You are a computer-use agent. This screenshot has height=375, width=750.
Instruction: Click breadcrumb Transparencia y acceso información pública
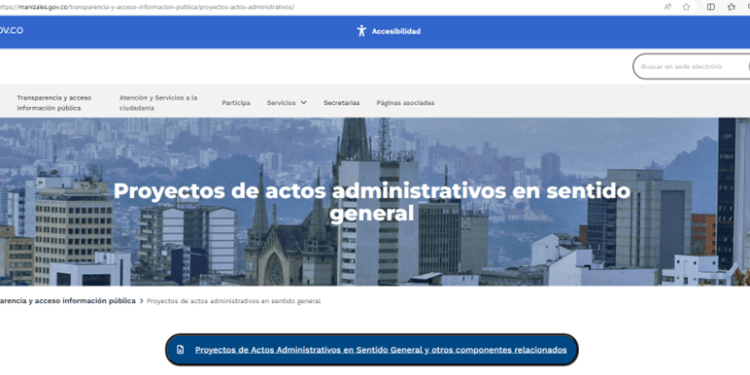67,301
